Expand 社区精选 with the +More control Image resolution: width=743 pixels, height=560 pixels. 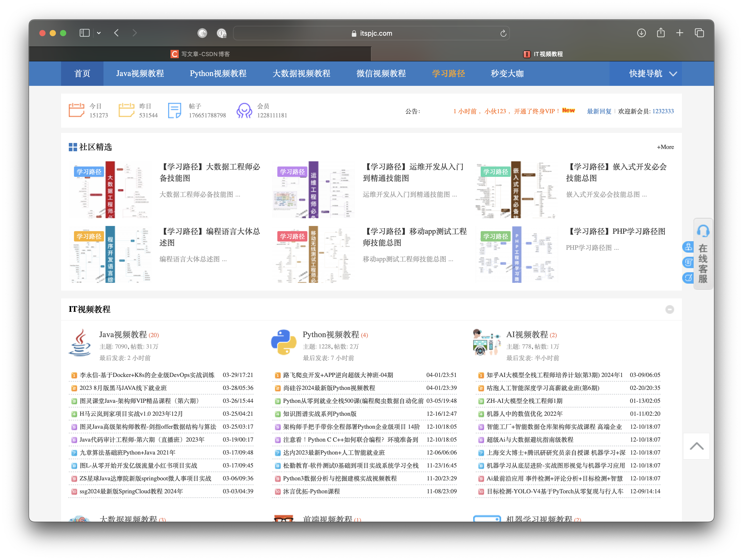click(x=665, y=147)
